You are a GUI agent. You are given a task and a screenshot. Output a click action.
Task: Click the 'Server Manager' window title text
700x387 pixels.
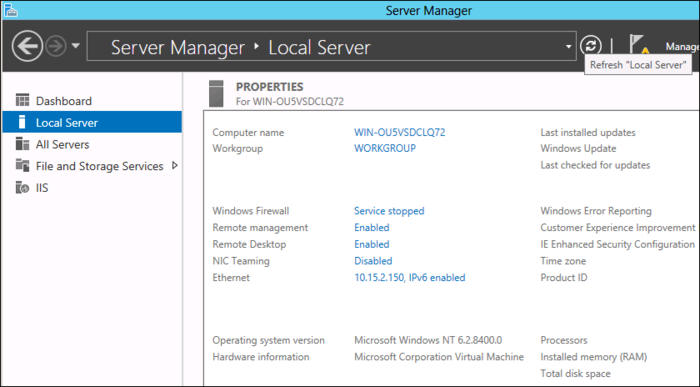click(x=429, y=10)
